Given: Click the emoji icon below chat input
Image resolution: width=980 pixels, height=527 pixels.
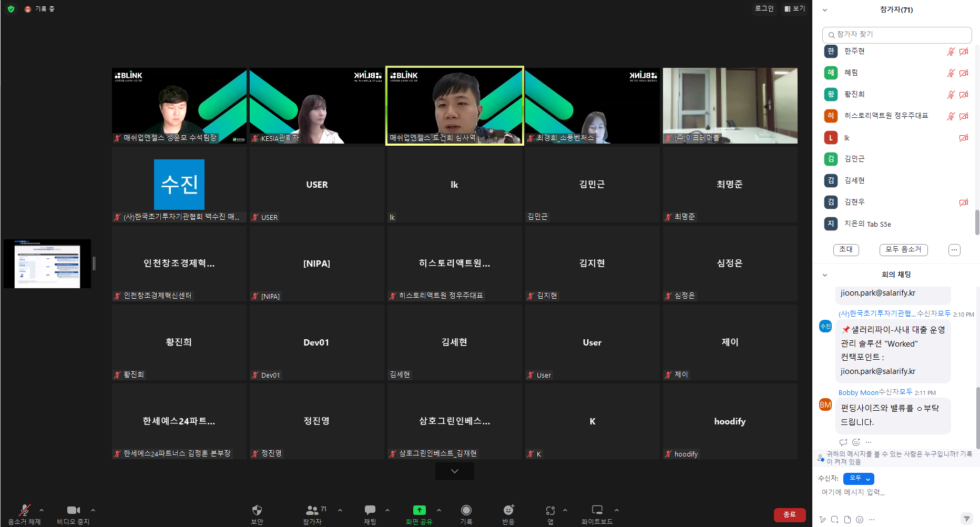Looking at the screenshot, I should (x=860, y=520).
